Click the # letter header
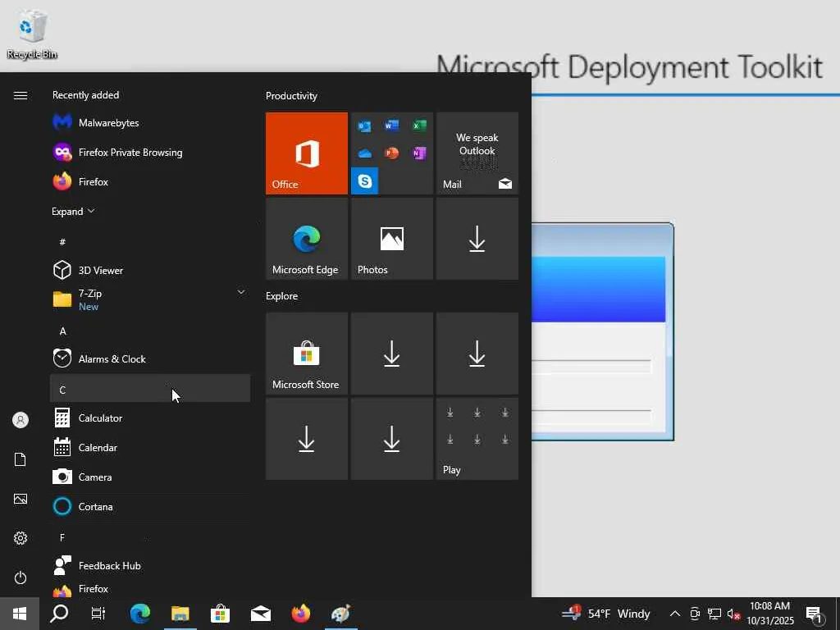The image size is (840, 630). coord(150,242)
